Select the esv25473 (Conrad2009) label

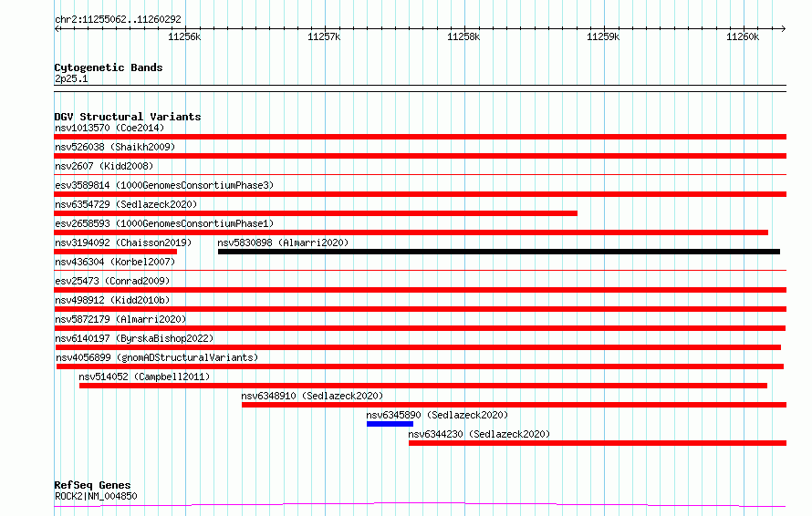tap(112, 281)
